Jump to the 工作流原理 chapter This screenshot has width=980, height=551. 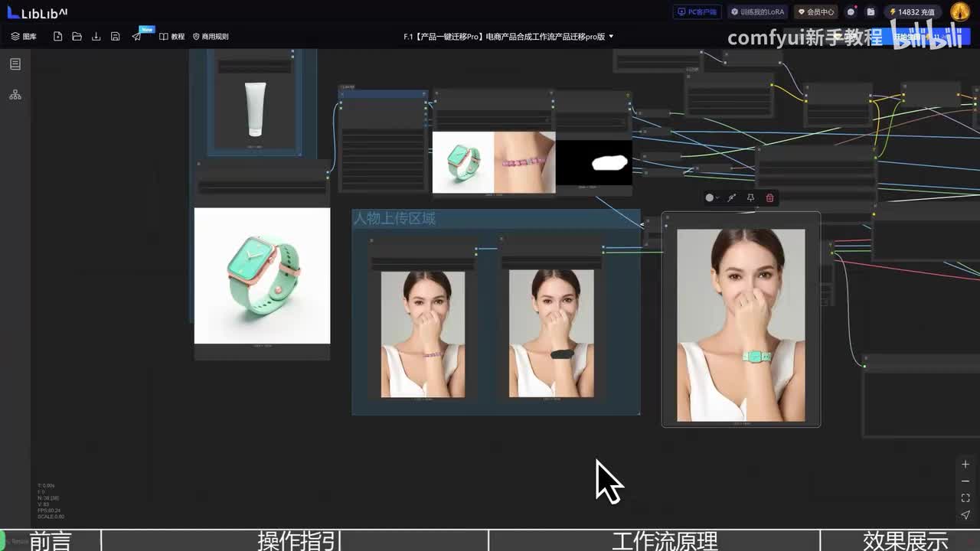pyautogui.click(x=665, y=540)
